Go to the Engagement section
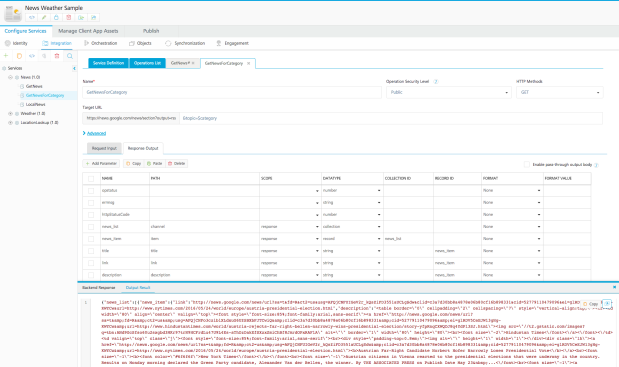Screen dimensions: 619x367 232,43
